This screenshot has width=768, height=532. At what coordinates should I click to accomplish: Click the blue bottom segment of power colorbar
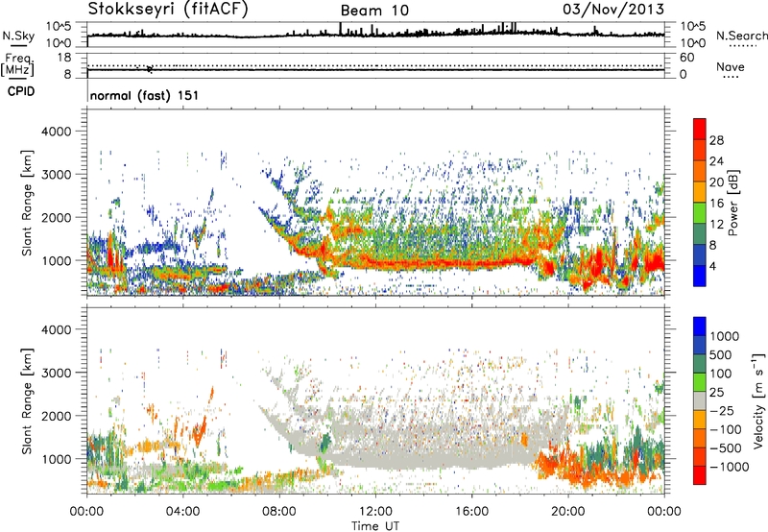tap(700, 277)
